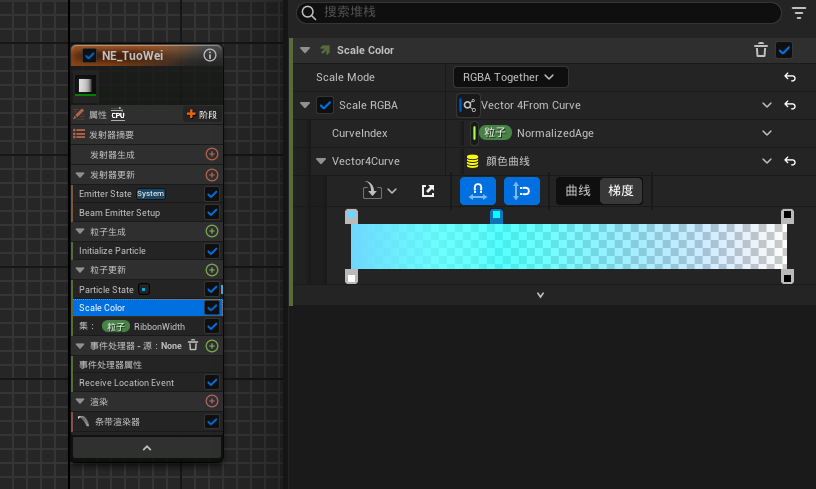Collapse the 事件处理器 group

tap(80, 345)
